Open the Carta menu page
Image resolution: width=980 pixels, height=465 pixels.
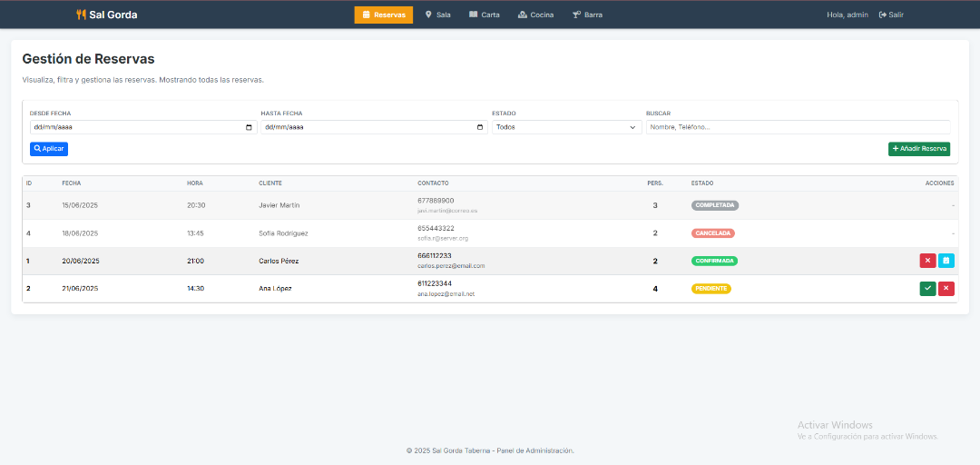point(485,15)
